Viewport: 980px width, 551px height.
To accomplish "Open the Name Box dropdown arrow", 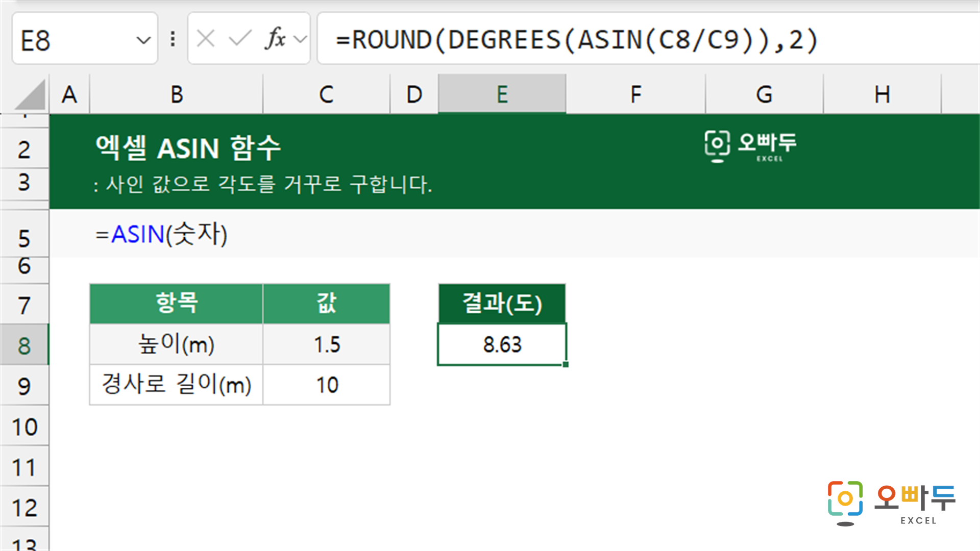I will pyautogui.click(x=144, y=40).
